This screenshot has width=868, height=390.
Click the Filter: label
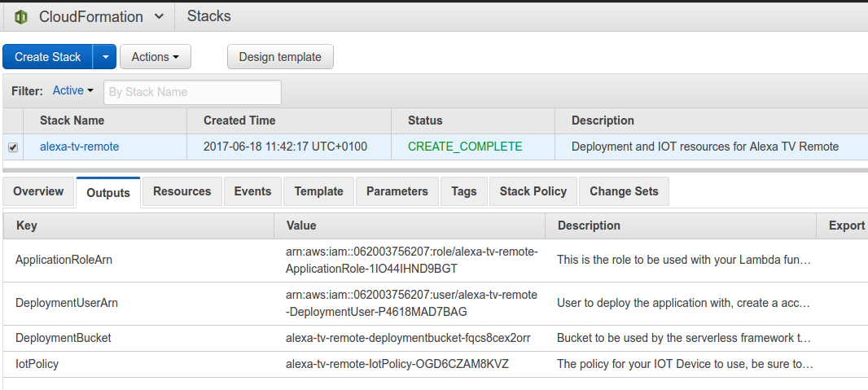[x=27, y=91]
